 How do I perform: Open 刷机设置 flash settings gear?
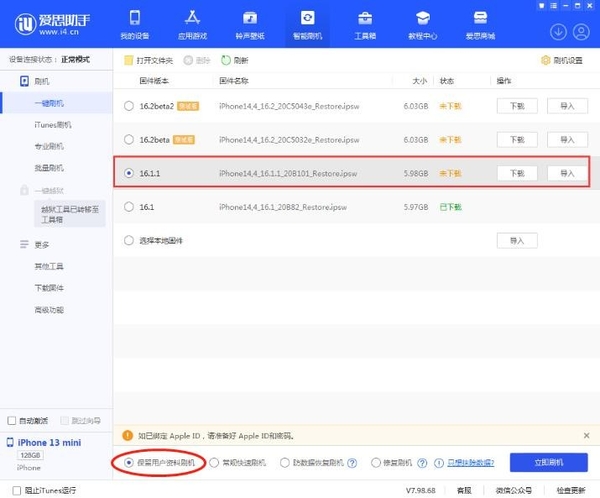pyautogui.click(x=562, y=60)
